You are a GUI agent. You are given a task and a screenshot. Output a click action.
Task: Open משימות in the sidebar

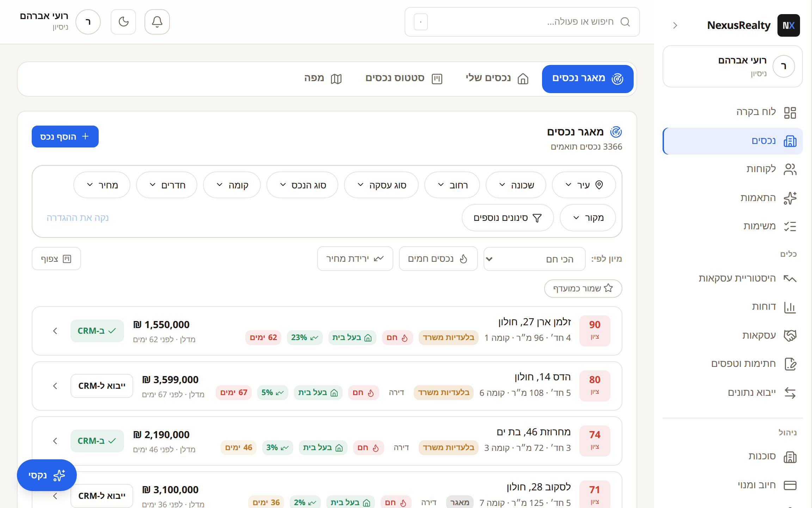733,226
